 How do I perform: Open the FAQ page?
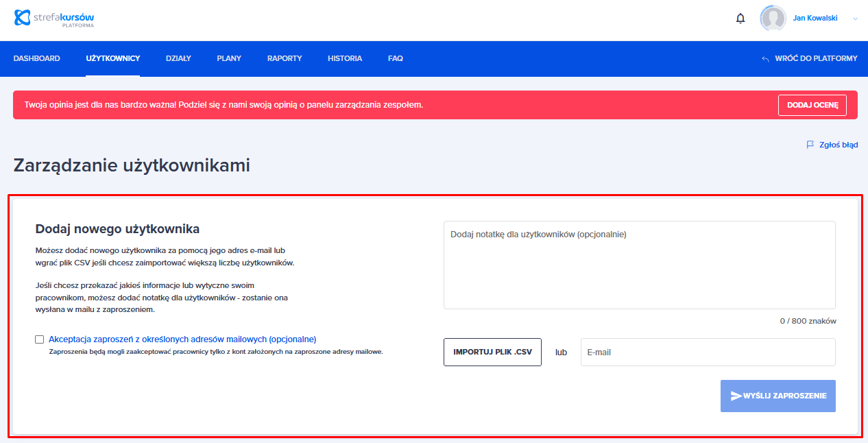click(396, 58)
